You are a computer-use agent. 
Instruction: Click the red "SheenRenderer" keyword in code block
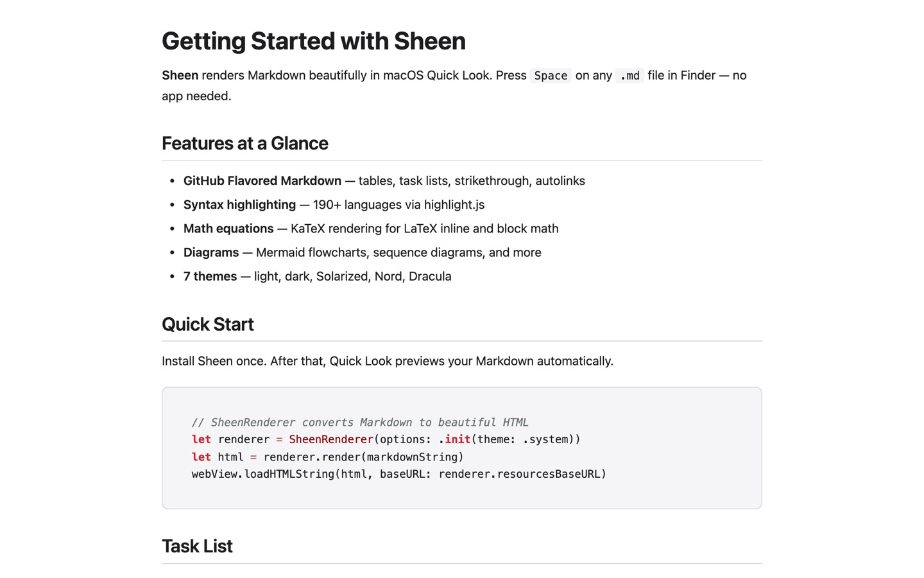(x=330, y=439)
